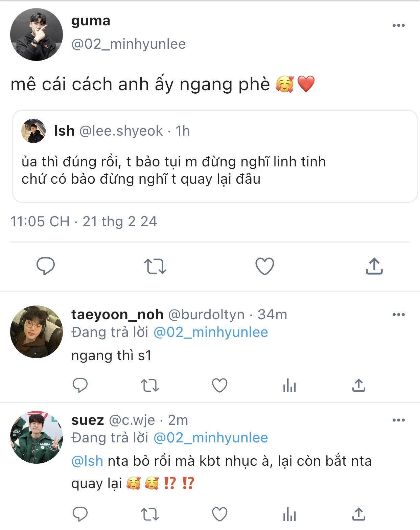Open @02_minhyunlee link in taeyoon_noh's reply
The width and height of the screenshot is (420, 530).
click(x=210, y=332)
